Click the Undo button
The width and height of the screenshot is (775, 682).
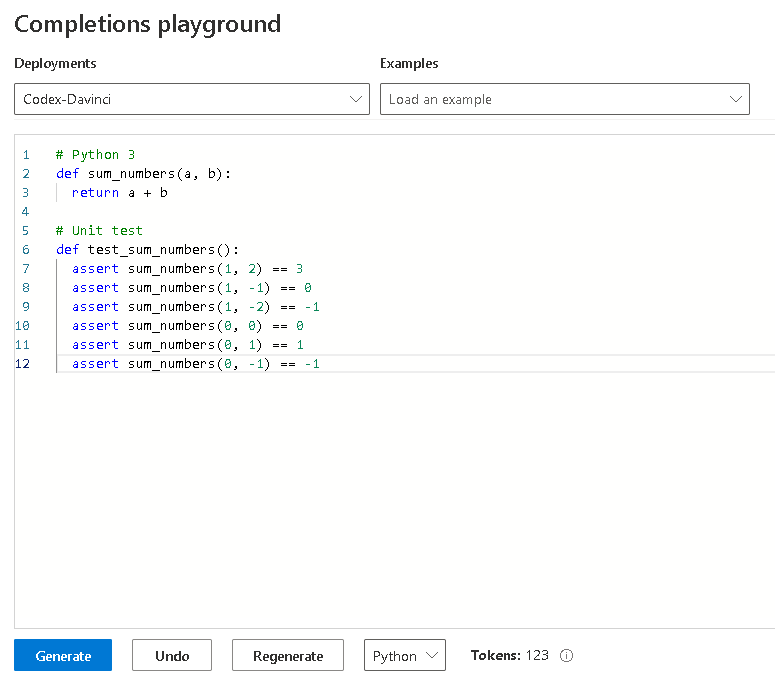(x=172, y=655)
